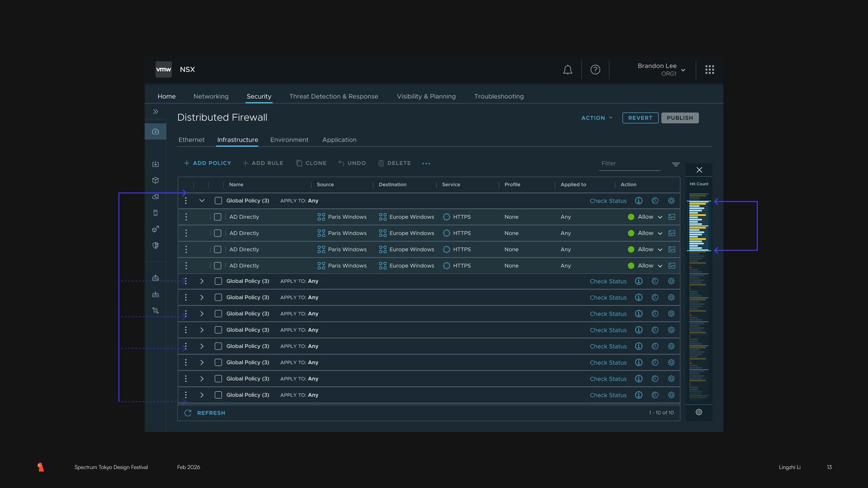Tick the last Global Policy row checkbox
868x488 pixels.
218,395
